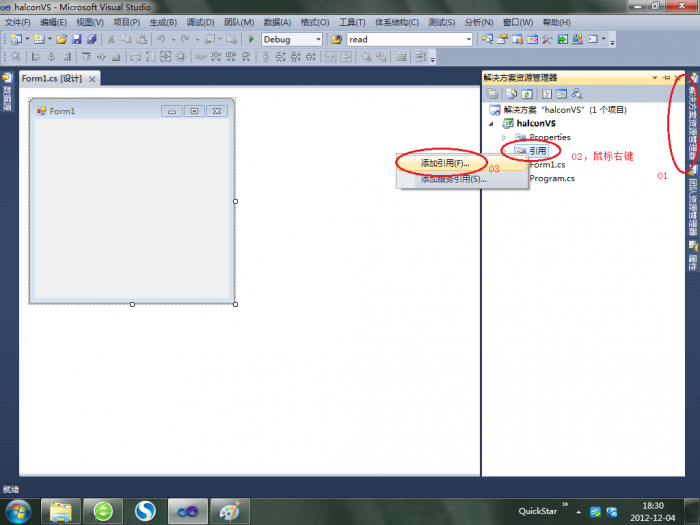This screenshot has width=700, height=525.
Task: Open the Add New Item dropdown arrow
Action: (x=50, y=39)
